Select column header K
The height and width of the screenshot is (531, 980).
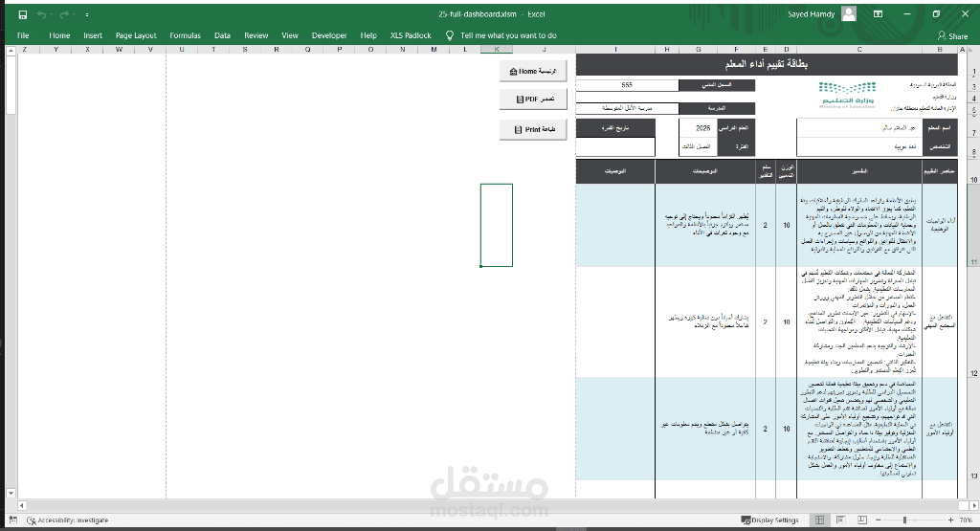click(497, 50)
